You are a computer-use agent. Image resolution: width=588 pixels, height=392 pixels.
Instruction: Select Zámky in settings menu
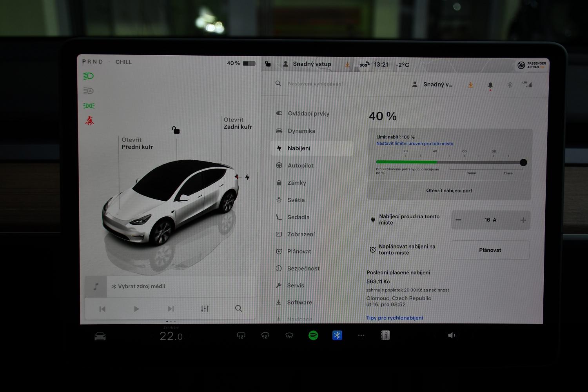[296, 183]
